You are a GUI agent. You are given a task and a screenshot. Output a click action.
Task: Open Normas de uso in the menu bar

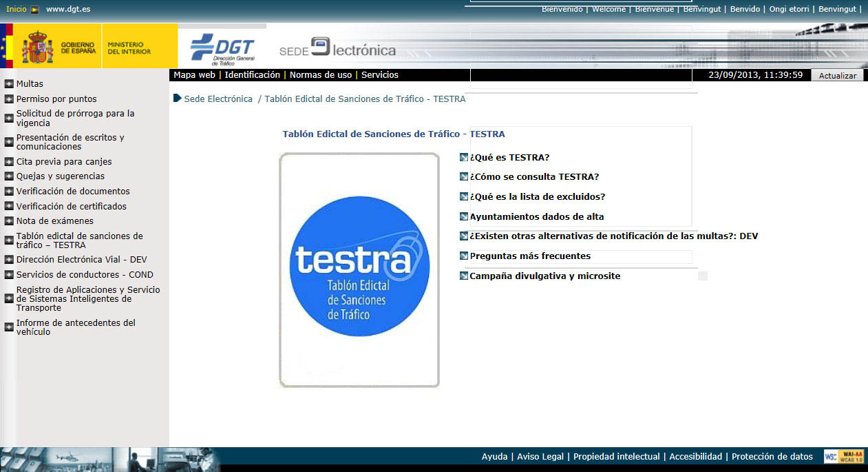point(321,75)
